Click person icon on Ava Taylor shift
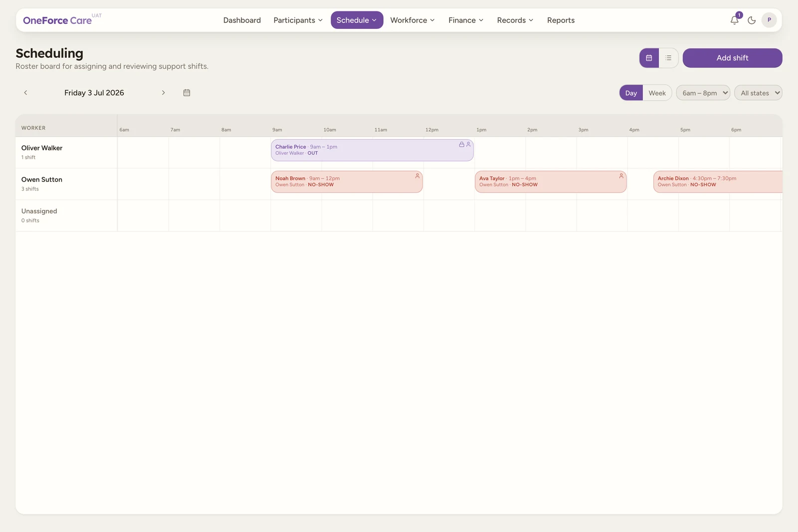 click(621, 176)
